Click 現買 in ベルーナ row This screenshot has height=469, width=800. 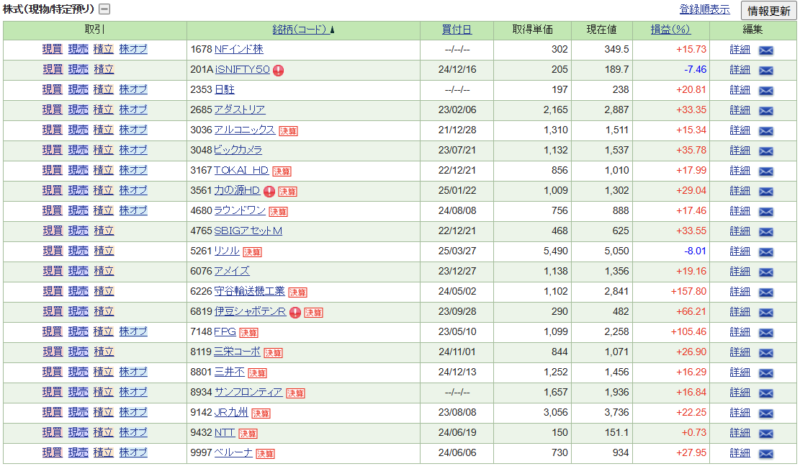click(x=52, y=452)
